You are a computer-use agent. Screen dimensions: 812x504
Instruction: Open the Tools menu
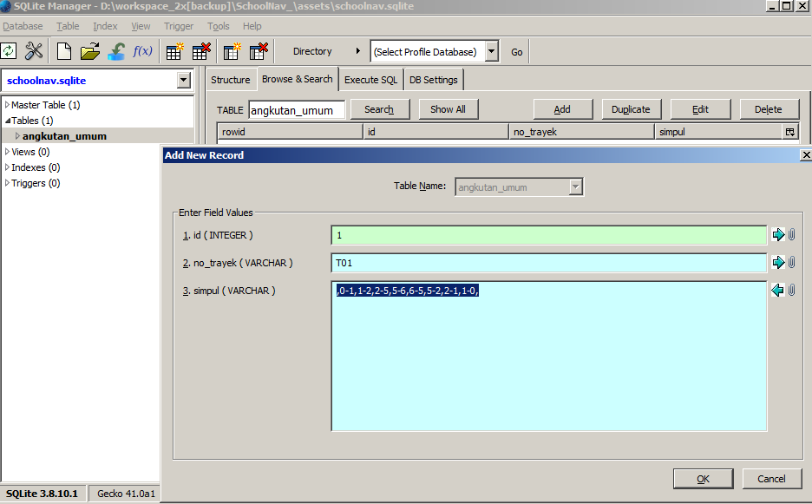point(219,26)
